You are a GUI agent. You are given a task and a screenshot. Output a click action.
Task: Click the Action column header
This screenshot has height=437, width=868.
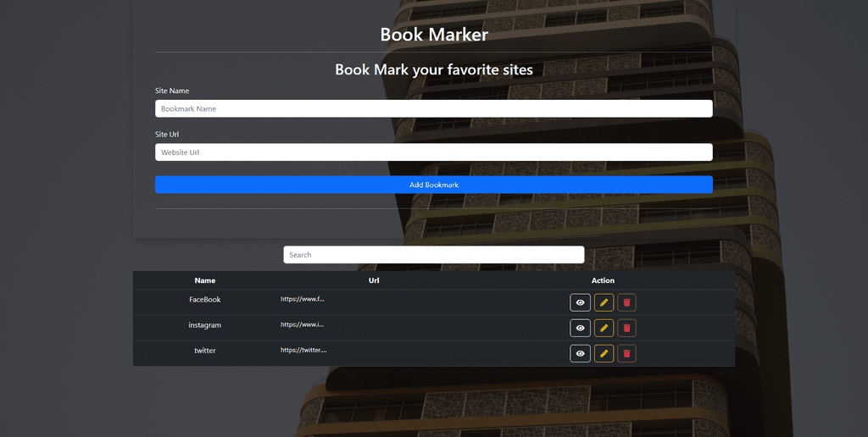point(603,280)
